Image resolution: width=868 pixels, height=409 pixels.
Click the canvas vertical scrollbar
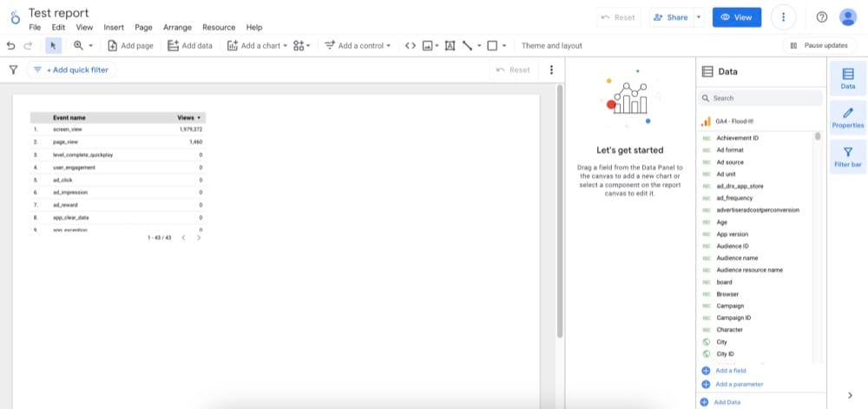(x=560, y=211)
